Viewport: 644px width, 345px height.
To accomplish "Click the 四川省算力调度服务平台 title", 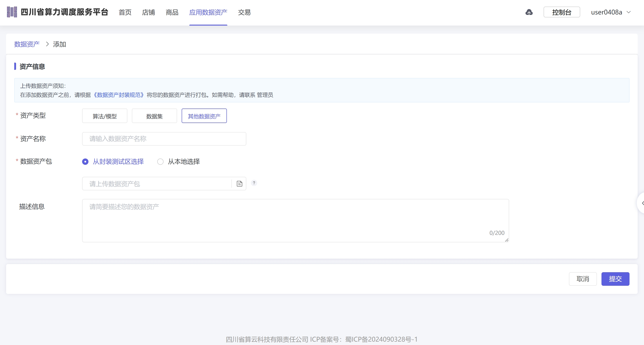I will [64, 12].
